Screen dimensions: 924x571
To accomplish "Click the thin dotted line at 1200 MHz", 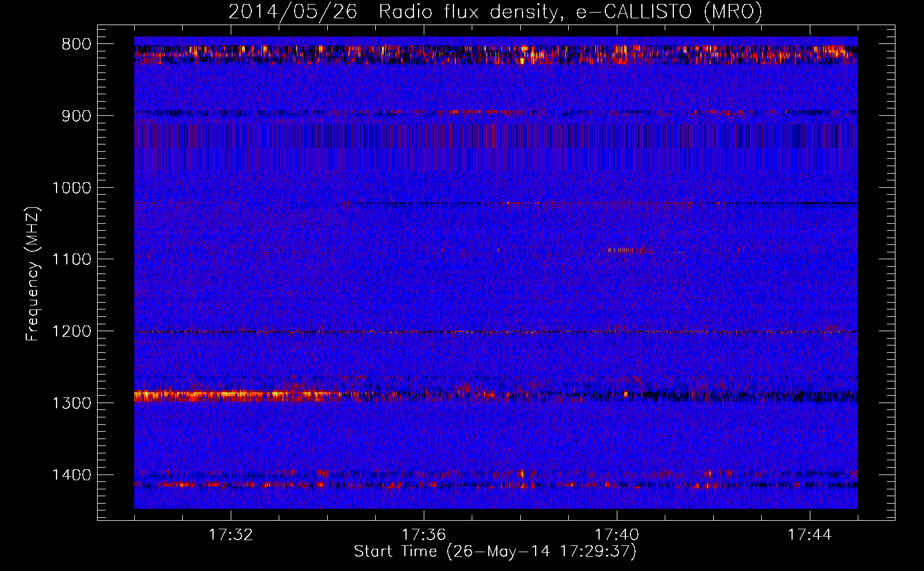I will coord(496,332).
